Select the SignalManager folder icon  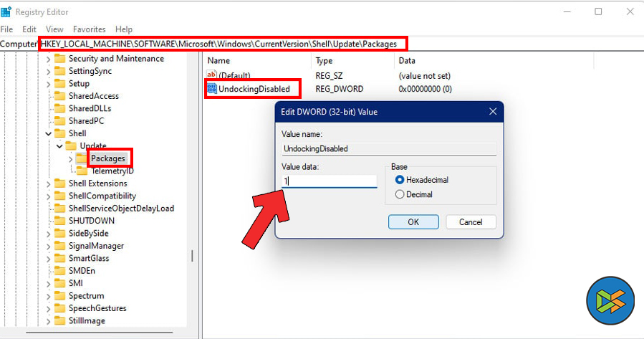[60, 246]
